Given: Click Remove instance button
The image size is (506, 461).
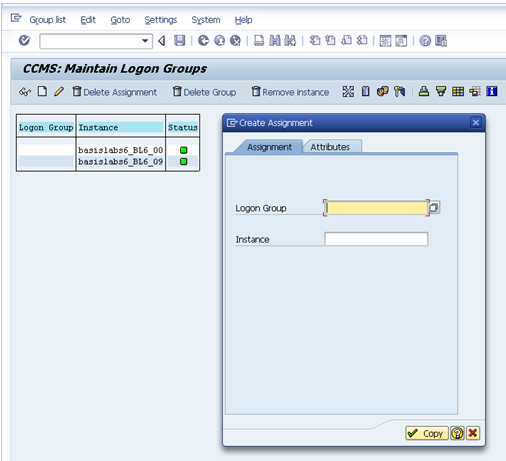Looking at the screenshot, I should (290, 92).
